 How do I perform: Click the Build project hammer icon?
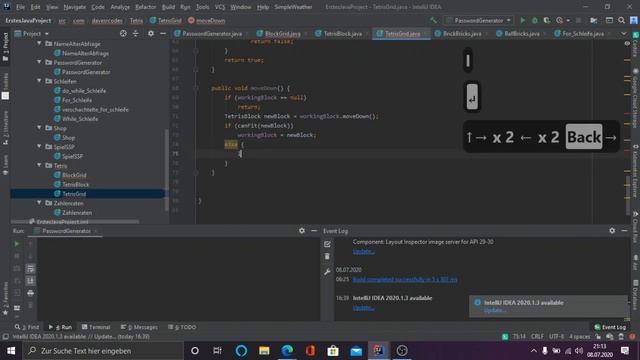(433, 20)
